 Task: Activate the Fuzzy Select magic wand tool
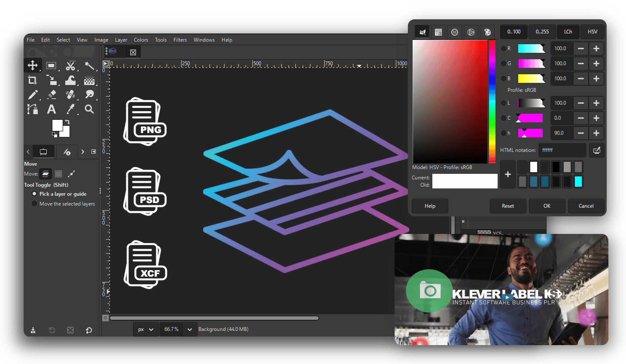[90, 65]
